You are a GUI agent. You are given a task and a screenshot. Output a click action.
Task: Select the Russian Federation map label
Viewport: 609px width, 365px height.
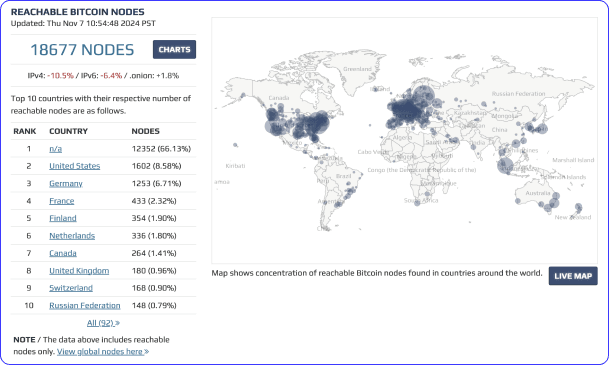519,94
